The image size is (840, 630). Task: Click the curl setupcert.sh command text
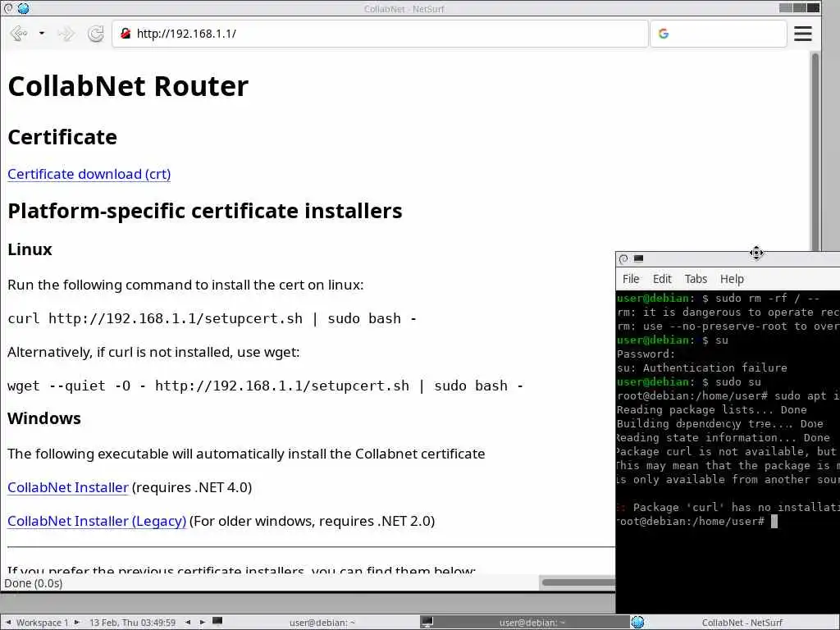pos(212,319)
